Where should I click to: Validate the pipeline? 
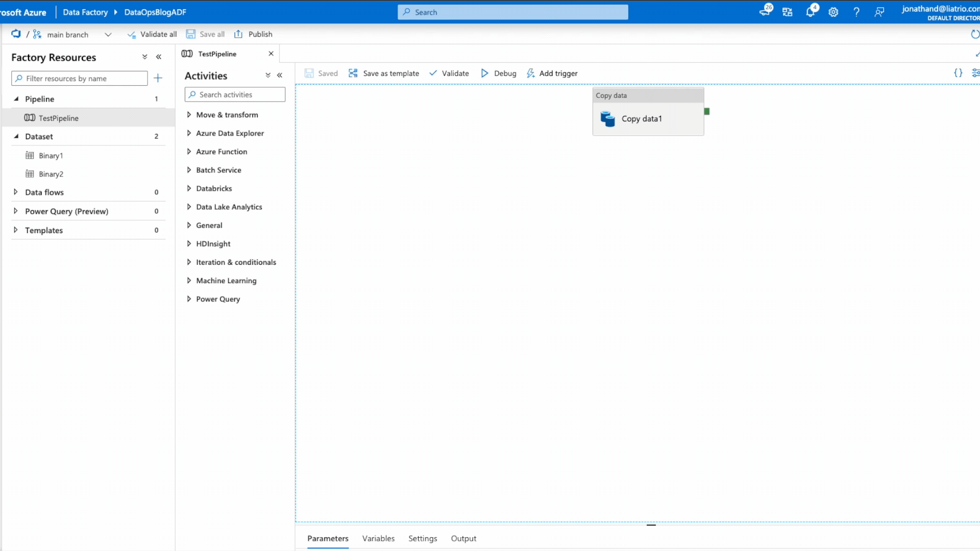(x=449, y=73)
